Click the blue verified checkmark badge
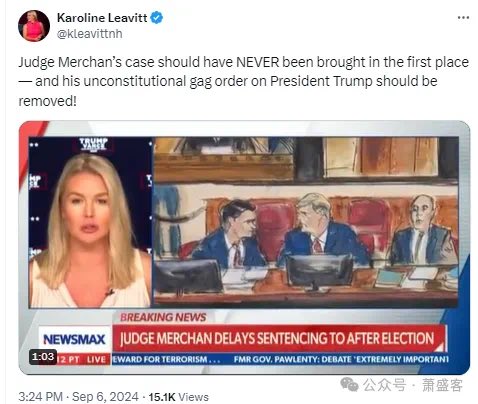478x404 pixels. click(x=157, y=17)
